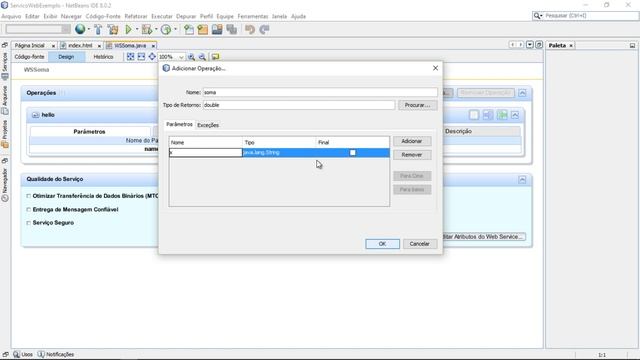Click the Paleta panel minimize icon

click(x=632, y=45)
